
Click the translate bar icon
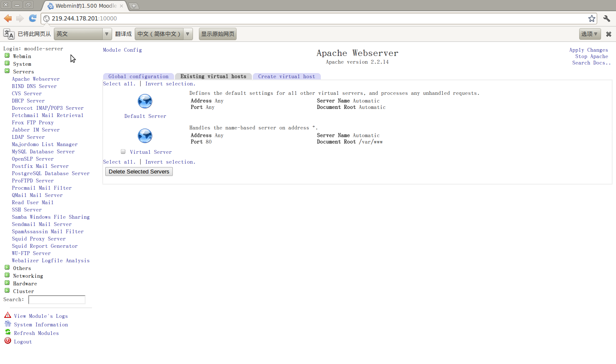9,34
